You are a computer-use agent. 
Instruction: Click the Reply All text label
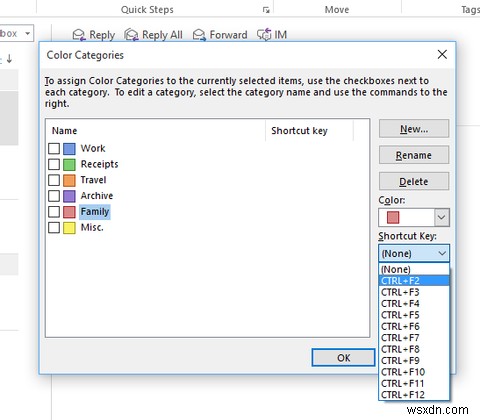162,35
